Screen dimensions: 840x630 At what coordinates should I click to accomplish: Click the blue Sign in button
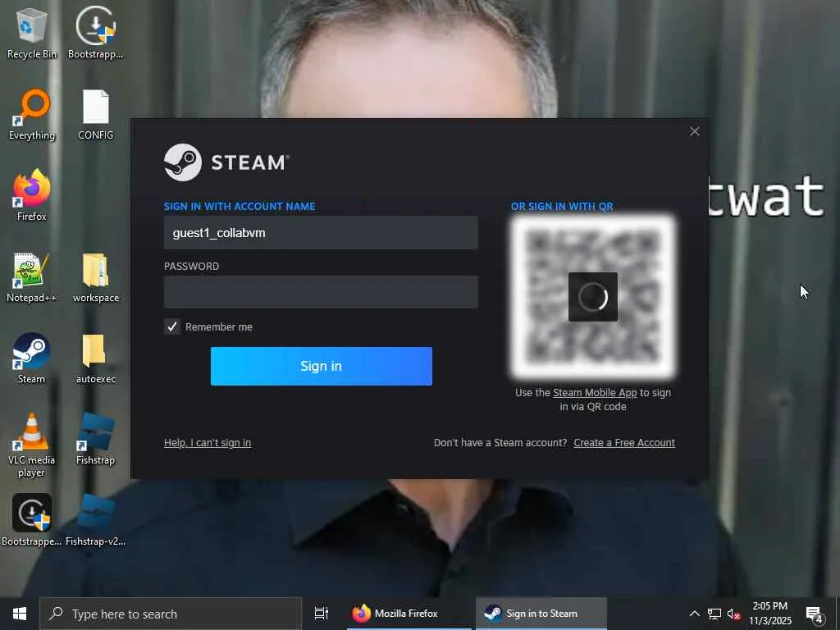321,366
